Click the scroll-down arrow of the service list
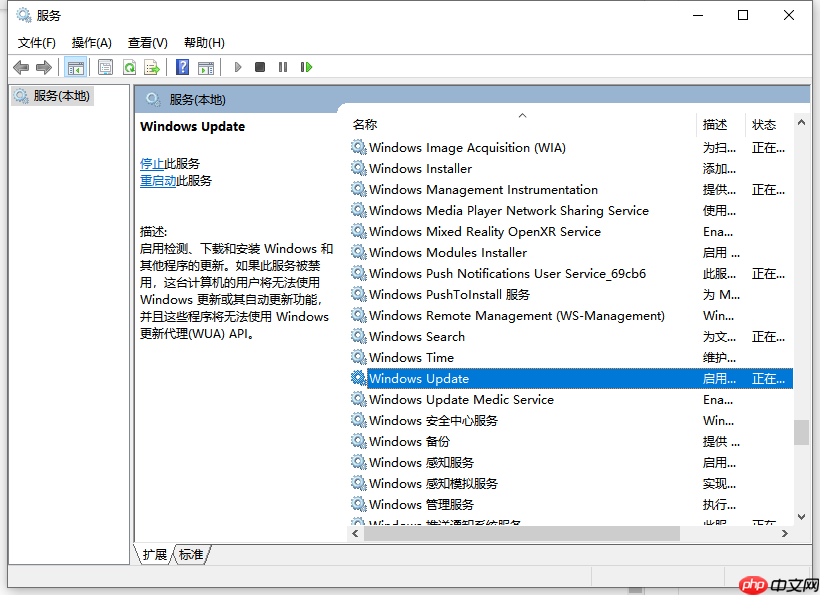The width and height of the screenshot is (820, 595). 801,517
